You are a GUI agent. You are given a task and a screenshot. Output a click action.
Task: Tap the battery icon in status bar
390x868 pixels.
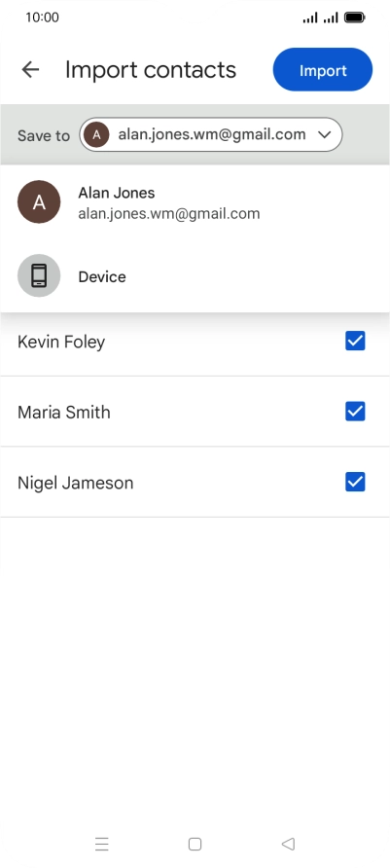(x=355, y=18)
